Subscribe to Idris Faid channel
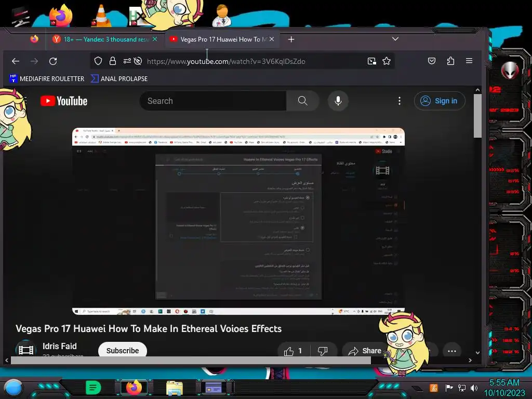The height and width of the screenshot is (399, 532). click(x=123, y=351)
